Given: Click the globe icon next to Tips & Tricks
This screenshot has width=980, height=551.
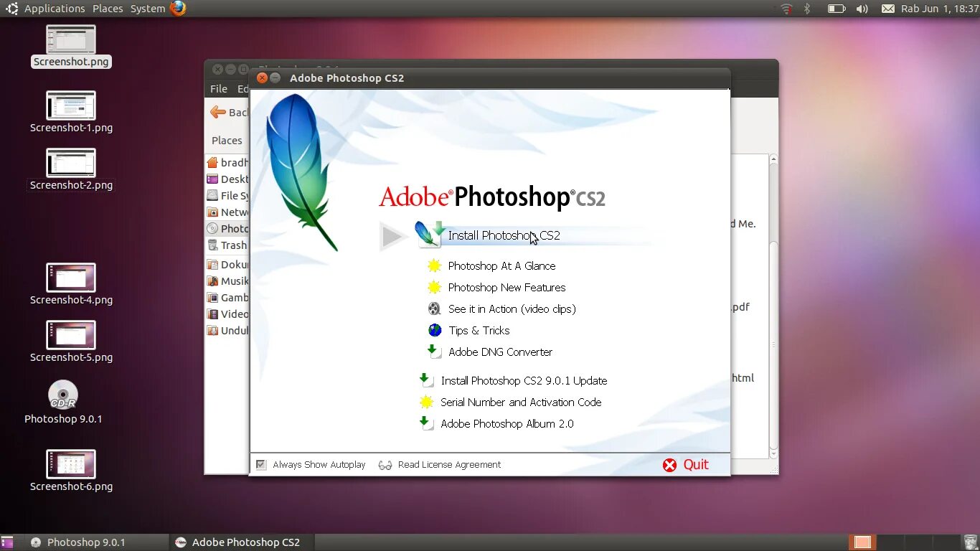Looking at the screenshot, I should tap(435, 330).
